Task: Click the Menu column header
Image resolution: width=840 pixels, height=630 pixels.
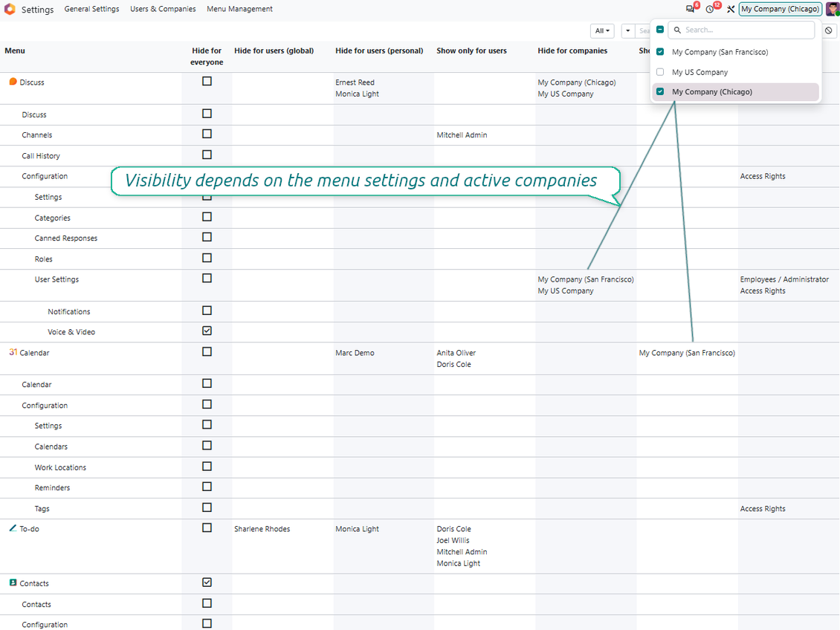Action: [15, 51]
